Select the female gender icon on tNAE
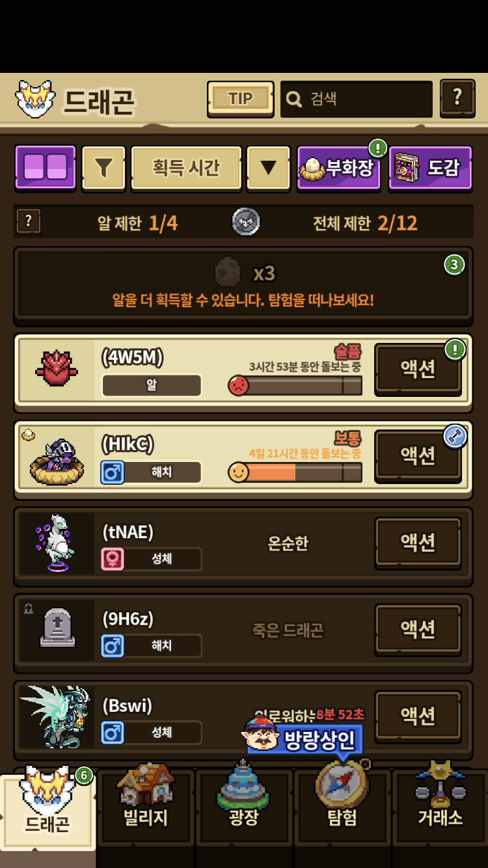This screenshot has height=868, width=488. click(x=113, y=558)
